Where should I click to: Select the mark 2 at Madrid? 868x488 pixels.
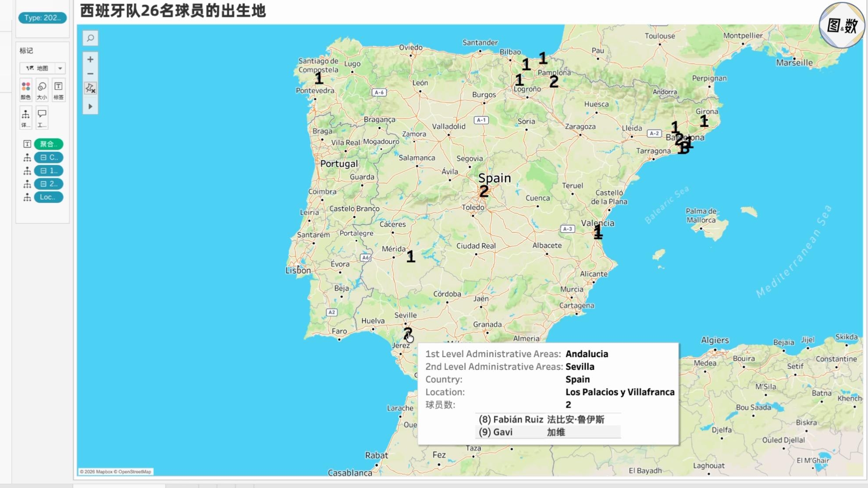click(484, 191)
